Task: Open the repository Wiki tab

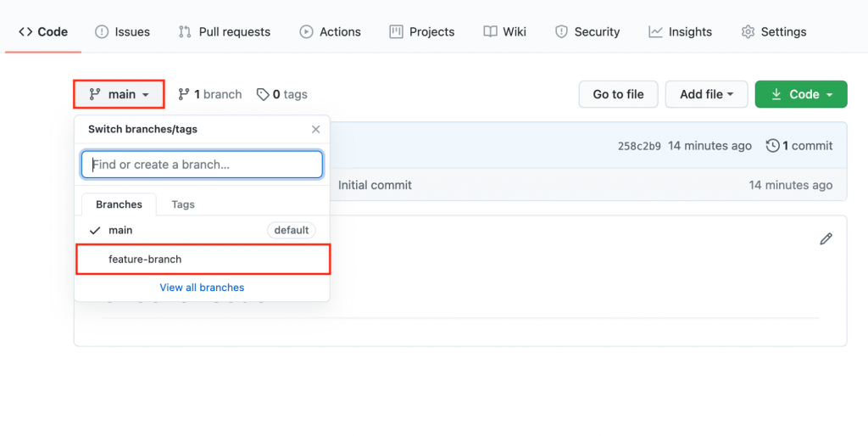Action: (x=505, y=31)
